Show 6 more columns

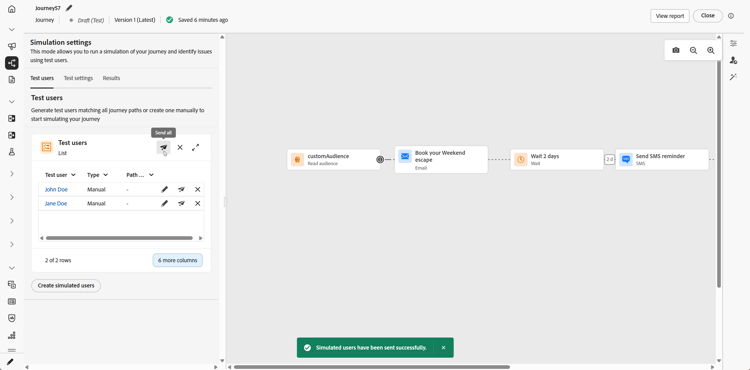click(177, 261)
